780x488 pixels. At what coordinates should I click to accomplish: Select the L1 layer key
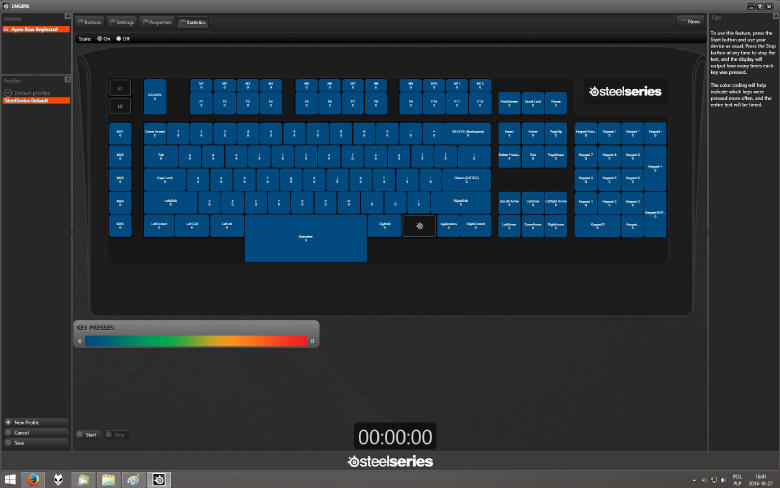point(120,88)
